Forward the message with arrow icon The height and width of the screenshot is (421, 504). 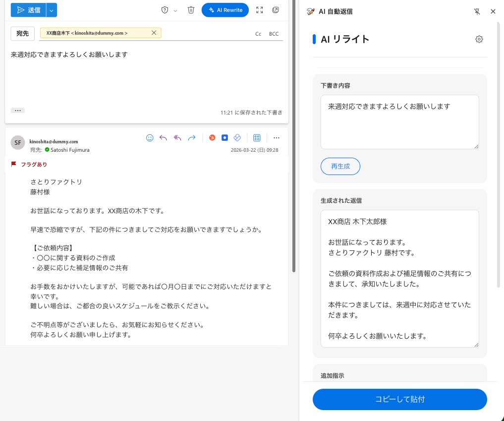(x=192, y=138)
